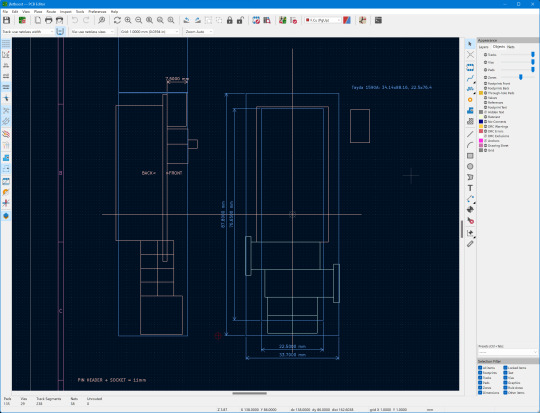Select the Draw line tool
Image resolution: width=540 pixels, height=413 pixels.
pos(470,134)
